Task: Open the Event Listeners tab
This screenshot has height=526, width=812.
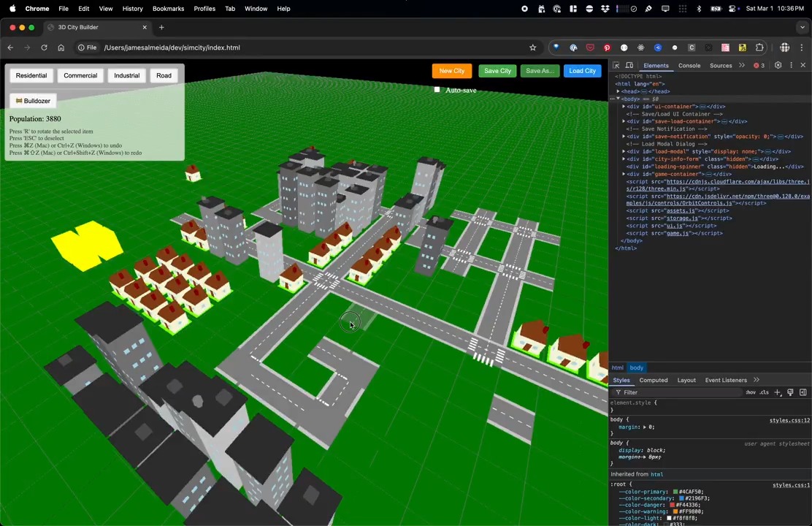Action: pos(726,380)
